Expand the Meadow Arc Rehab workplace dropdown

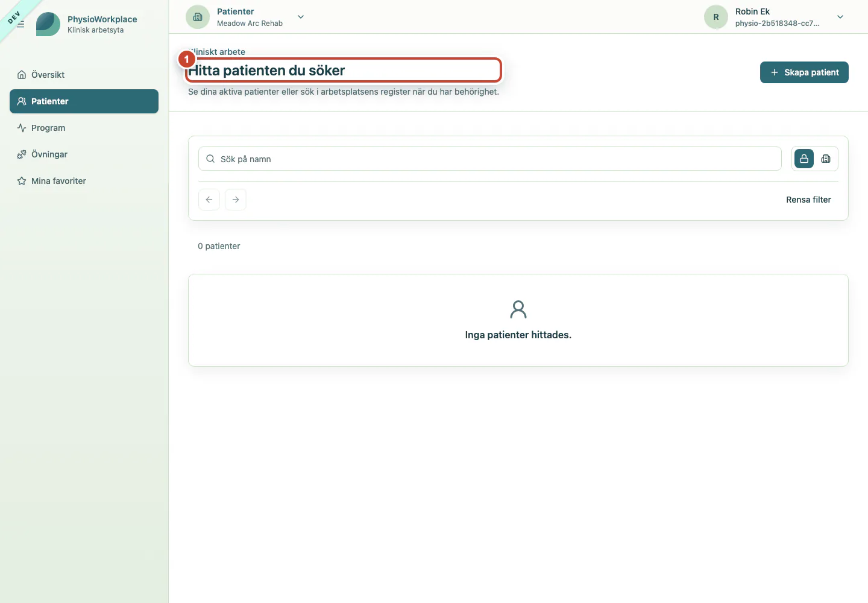pyautogui.click(x=301, y=17)
